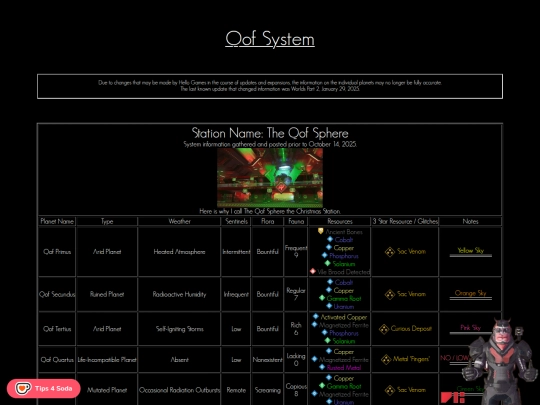The image size is (540, 405).
Task: Click the 3 Star Resource / Glitches header
Action: pos(405,221)
